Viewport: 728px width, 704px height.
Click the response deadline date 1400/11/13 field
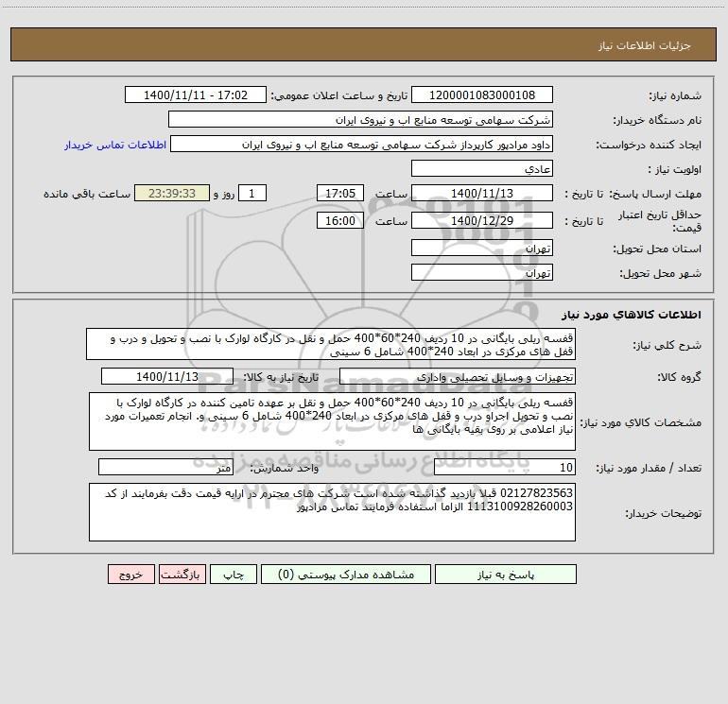482,193
